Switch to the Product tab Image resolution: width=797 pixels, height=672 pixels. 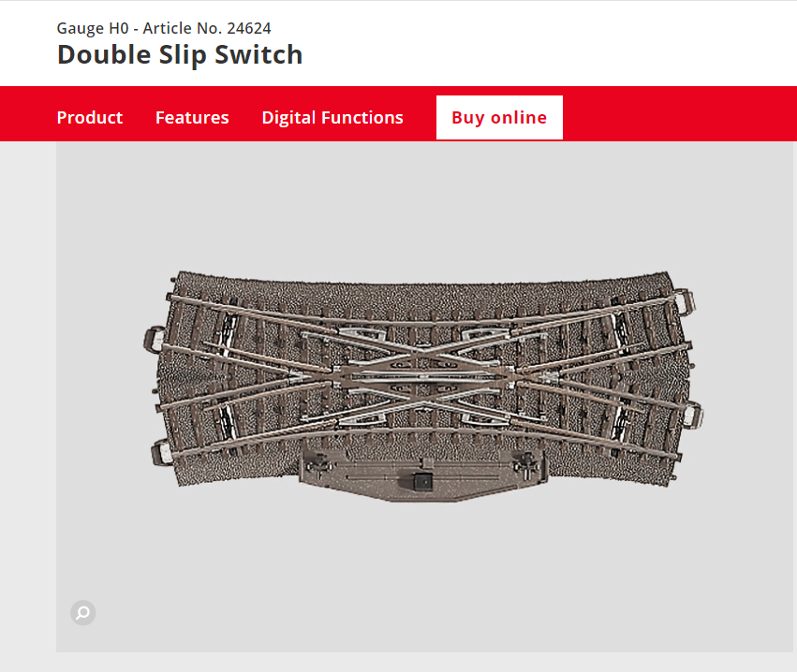(x=90, y=117)
